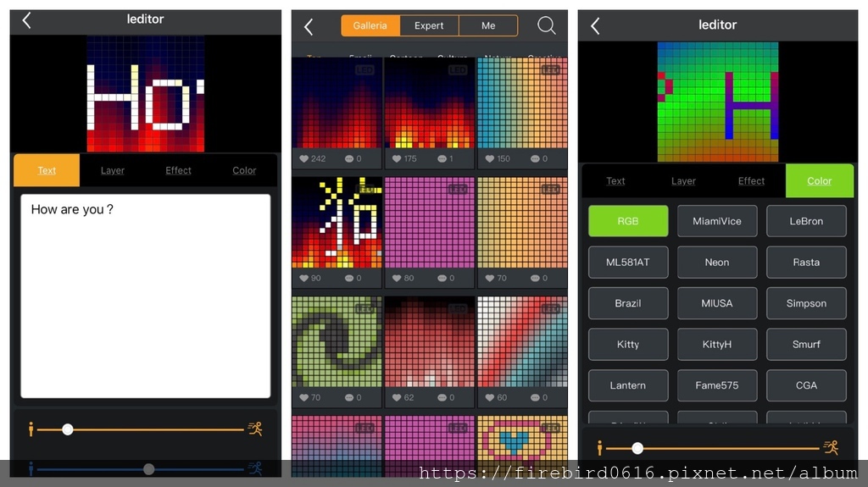Like the gallery item with 90 hearts
The width and height of the screenshot is (868, 487).
pos(304,279)
